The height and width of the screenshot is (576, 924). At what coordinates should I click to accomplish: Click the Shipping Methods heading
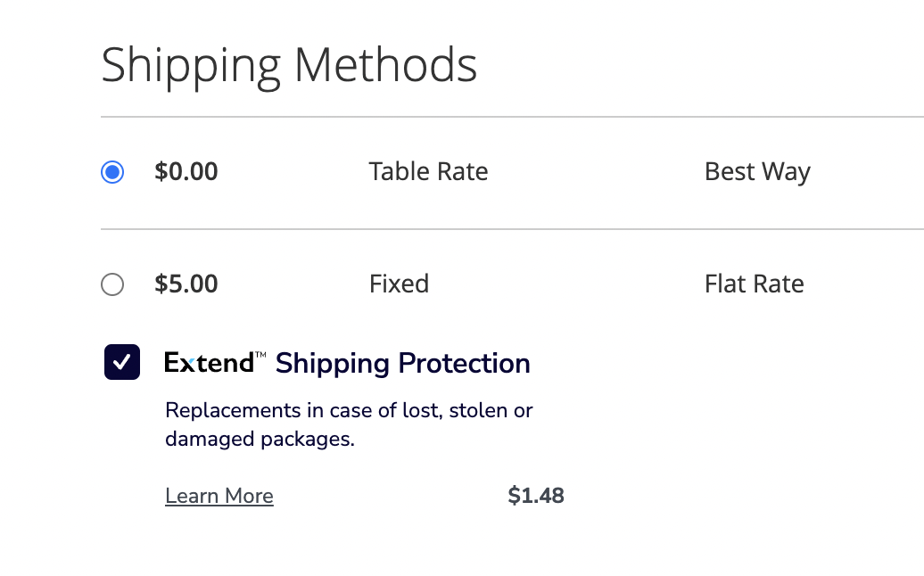click(289, 65)
